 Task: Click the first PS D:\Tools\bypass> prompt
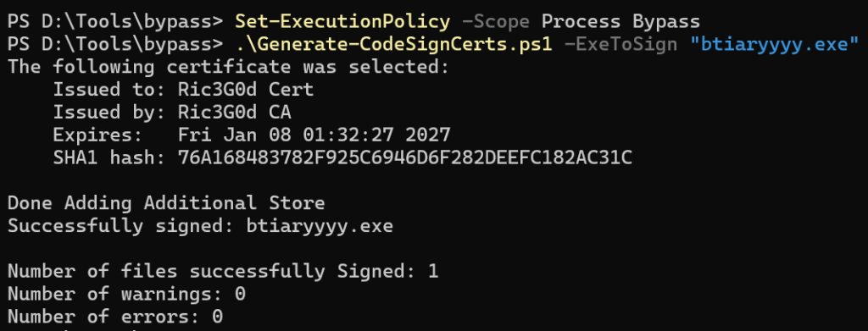(x=115, y=22)
